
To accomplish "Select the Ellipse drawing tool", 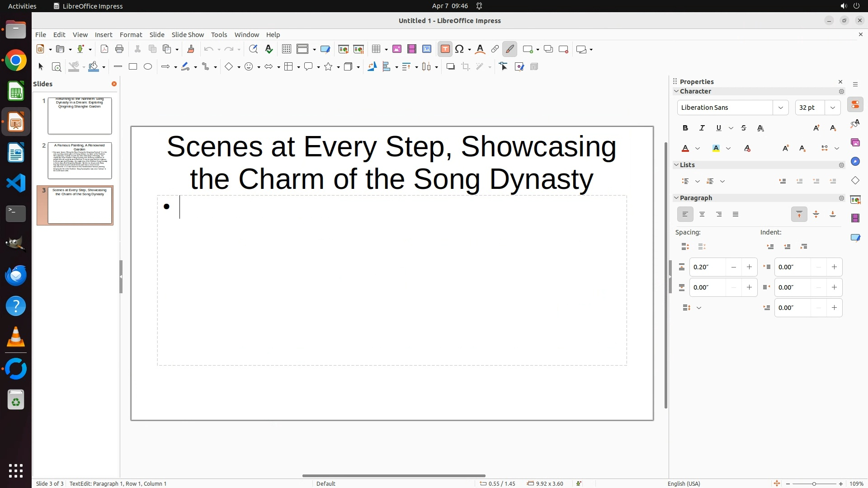I will (x=148, y=67).
